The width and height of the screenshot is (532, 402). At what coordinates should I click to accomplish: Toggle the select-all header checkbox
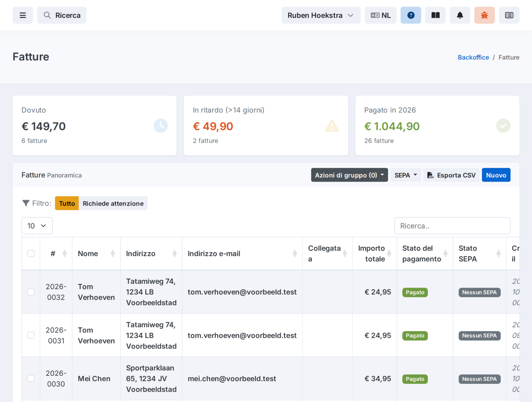pos(31,253)
